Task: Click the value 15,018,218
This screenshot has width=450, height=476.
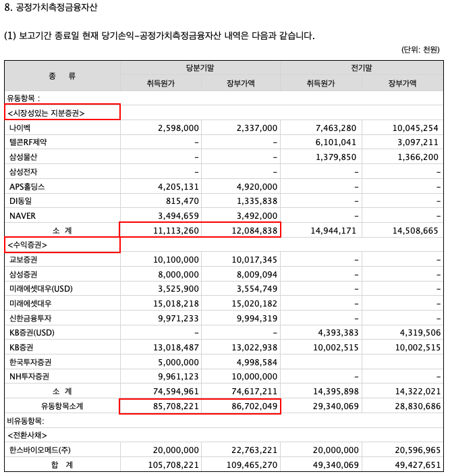Action: (x=175, y=304)
